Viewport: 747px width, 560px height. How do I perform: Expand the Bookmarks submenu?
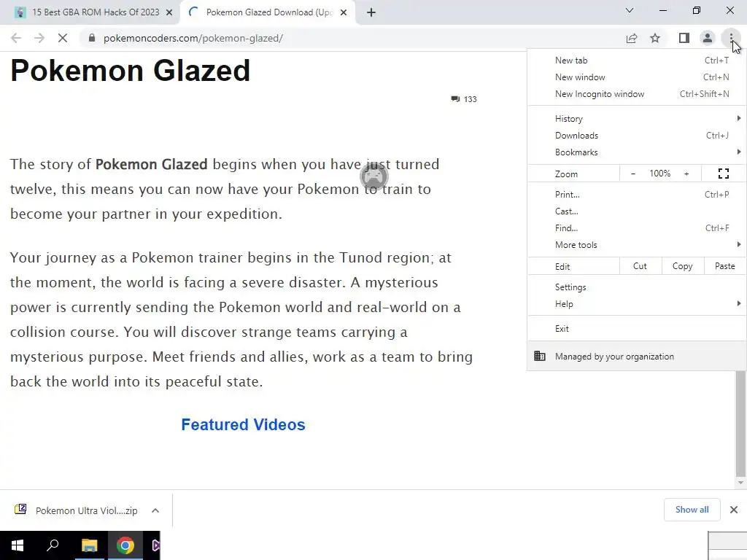click(x=636, y=152)
